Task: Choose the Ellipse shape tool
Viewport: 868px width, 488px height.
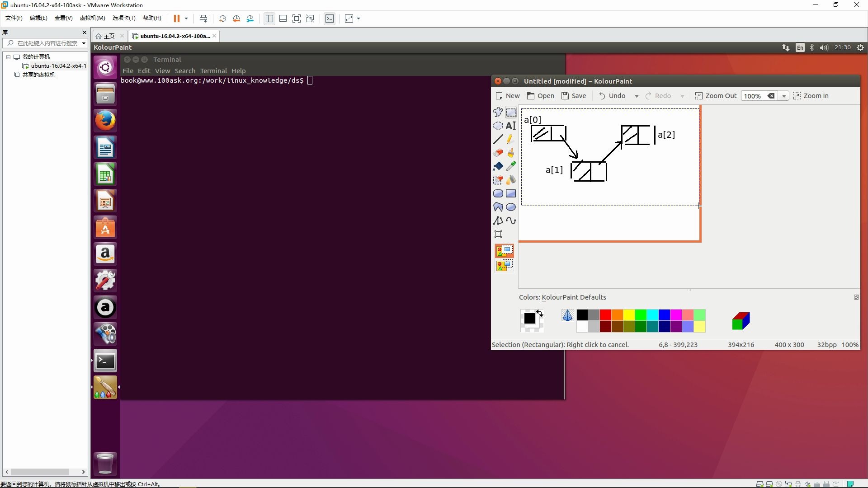Action: (x=511, y=207)
